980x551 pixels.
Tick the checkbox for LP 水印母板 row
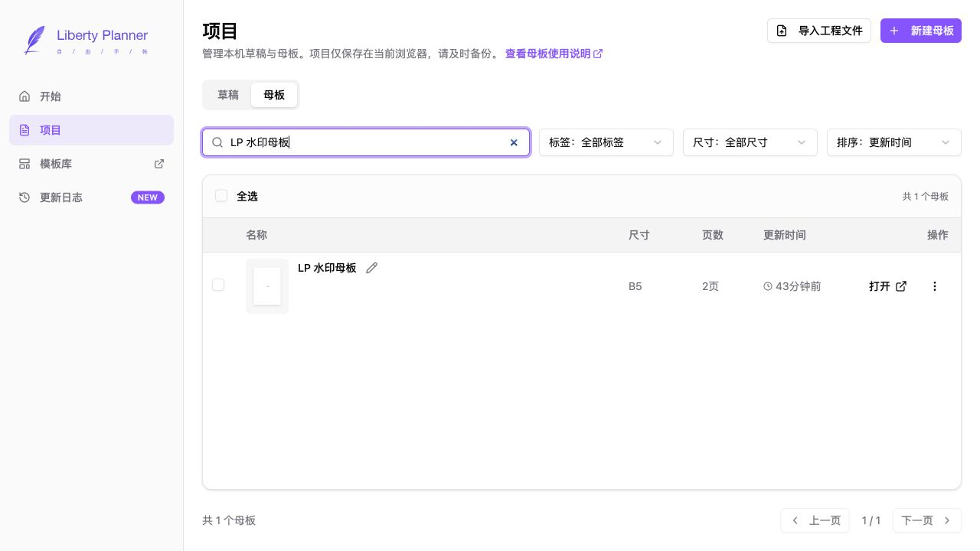click(x=218, y=285)
